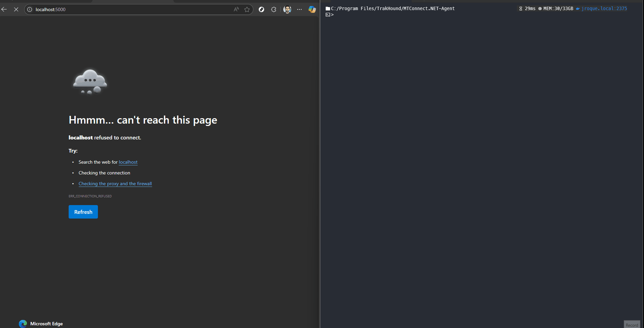Click the blue Refresh button

(83, 212)
